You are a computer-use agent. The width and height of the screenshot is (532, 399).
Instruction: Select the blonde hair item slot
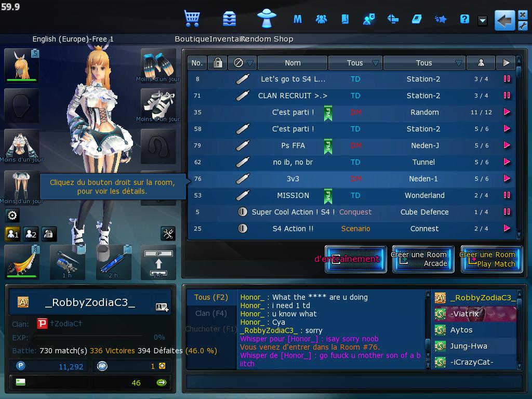22,65
